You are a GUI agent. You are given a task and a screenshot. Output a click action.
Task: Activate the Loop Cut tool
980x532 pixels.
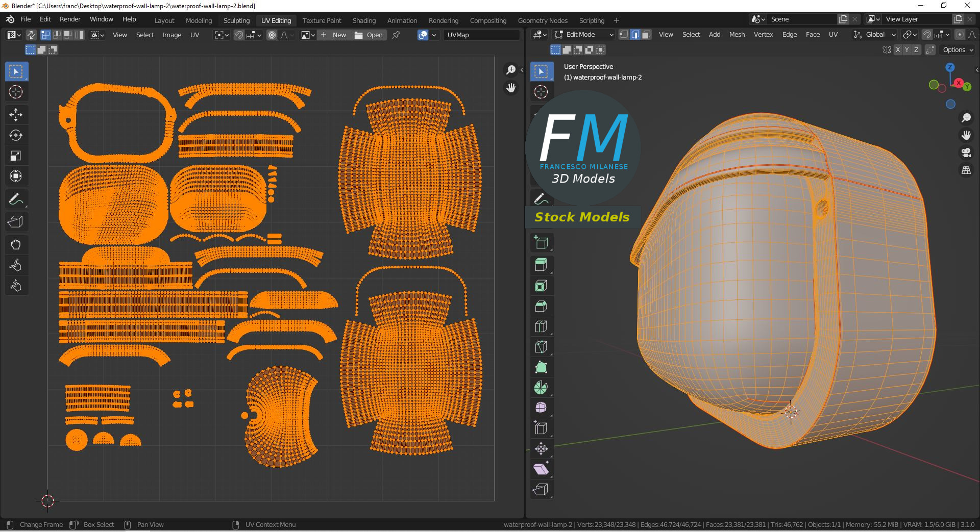(541, 326)
